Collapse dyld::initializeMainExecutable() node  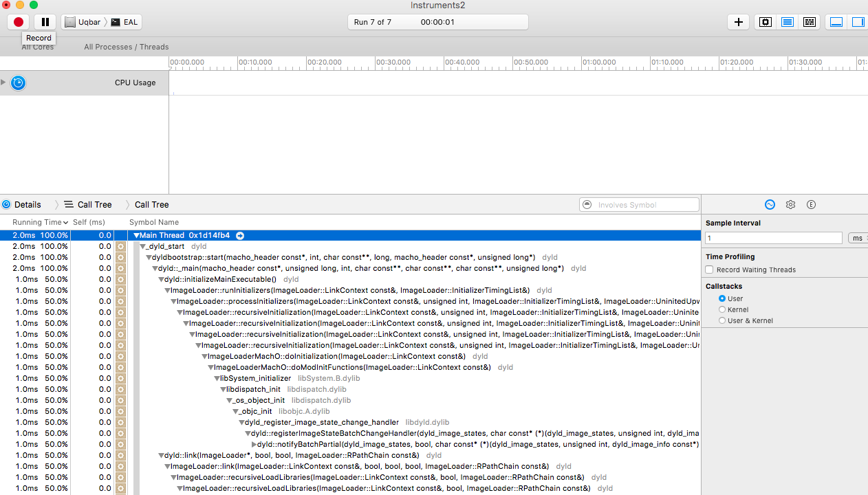point(161,279)
